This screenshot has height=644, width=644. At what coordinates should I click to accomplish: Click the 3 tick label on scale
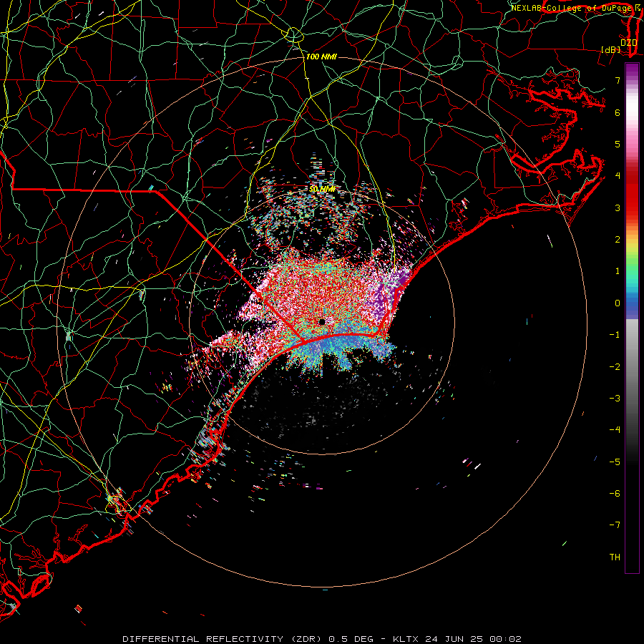[x=618, y=208]
